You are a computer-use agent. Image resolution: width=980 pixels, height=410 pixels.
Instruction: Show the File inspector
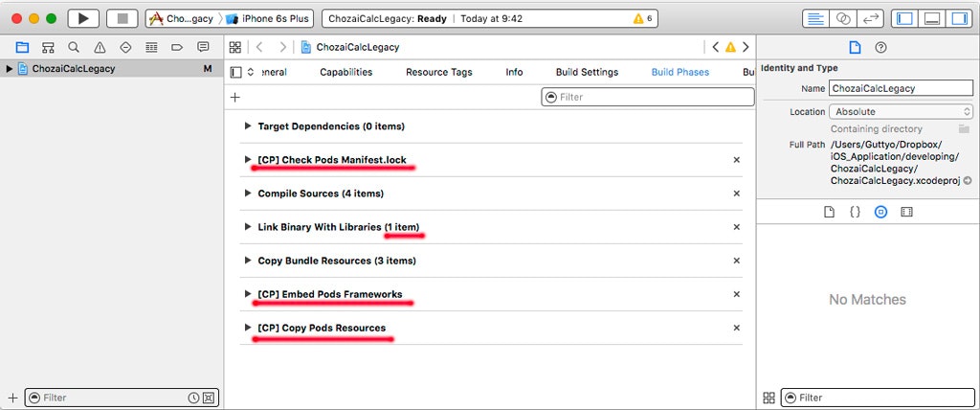(855, 48)
